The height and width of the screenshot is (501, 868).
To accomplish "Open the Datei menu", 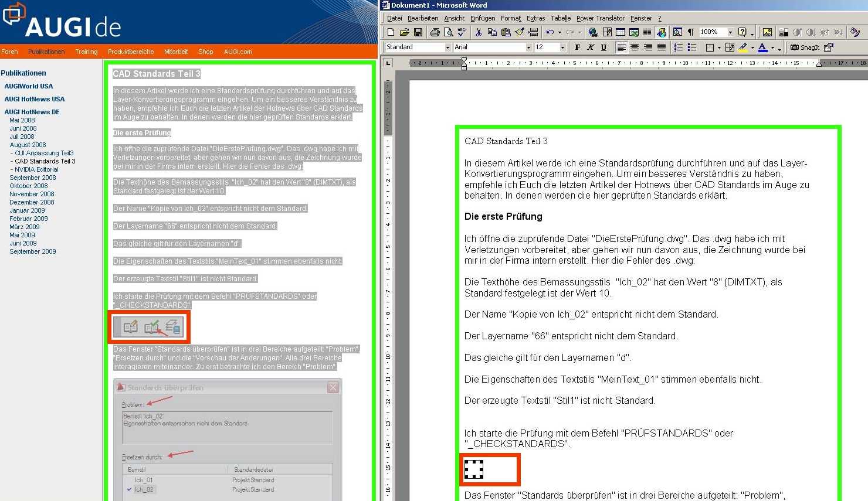I will pyautogui.click(x=395, y=18).
